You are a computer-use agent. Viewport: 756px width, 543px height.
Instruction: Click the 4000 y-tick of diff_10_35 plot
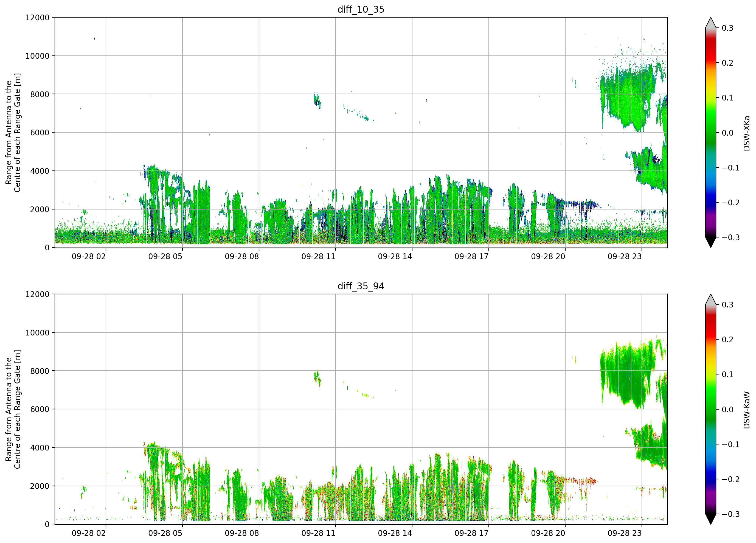pyautogui.click(x=40, y=171)
